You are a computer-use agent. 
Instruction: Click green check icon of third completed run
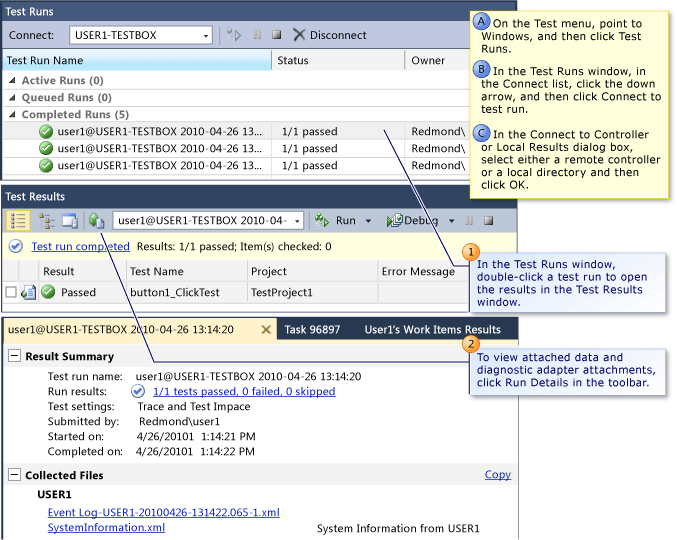(x=46, y=165)
